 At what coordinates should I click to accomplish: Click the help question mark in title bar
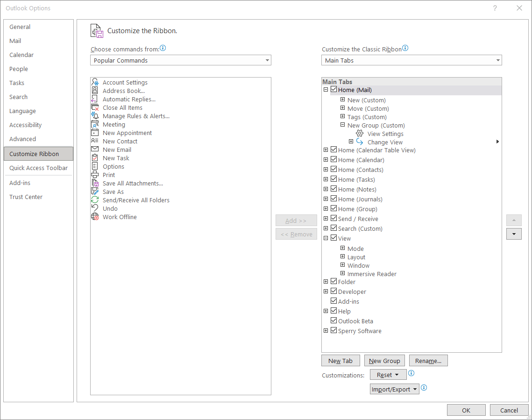(495, 8)
